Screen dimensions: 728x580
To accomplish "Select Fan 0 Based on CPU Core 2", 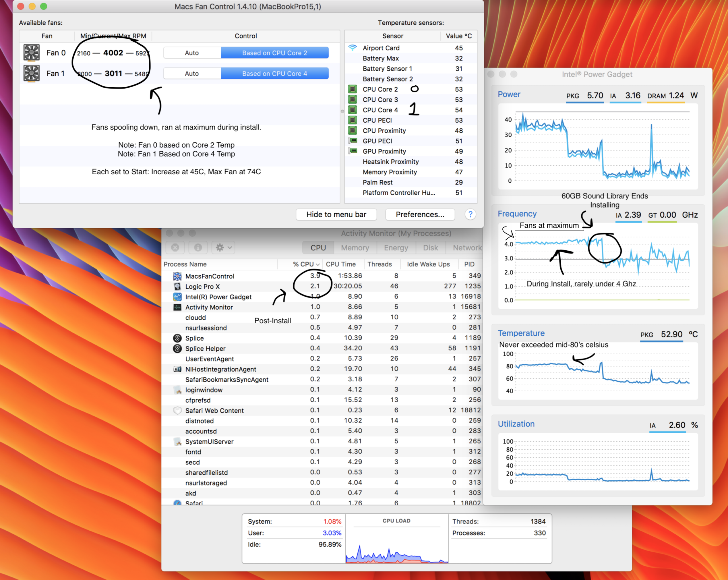I will 274,53.
